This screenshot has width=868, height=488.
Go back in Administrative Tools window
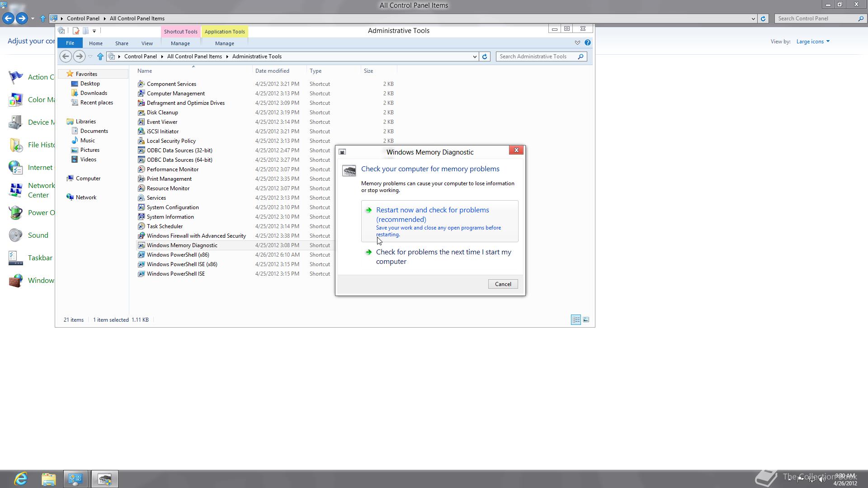pos(66,56)
